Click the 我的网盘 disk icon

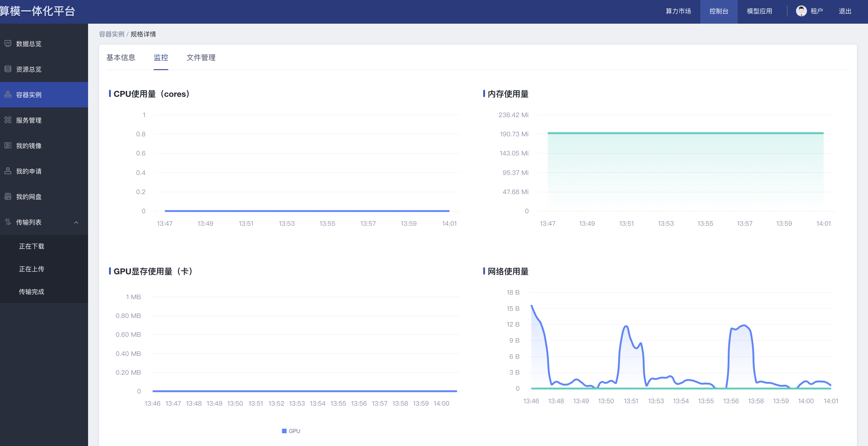(x=8, y=197)
